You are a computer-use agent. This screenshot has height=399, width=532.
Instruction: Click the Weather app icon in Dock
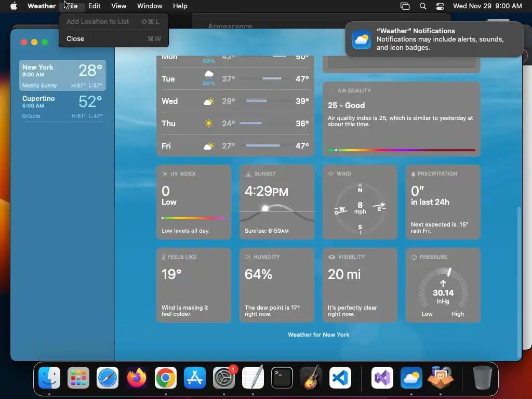[411, 378]
